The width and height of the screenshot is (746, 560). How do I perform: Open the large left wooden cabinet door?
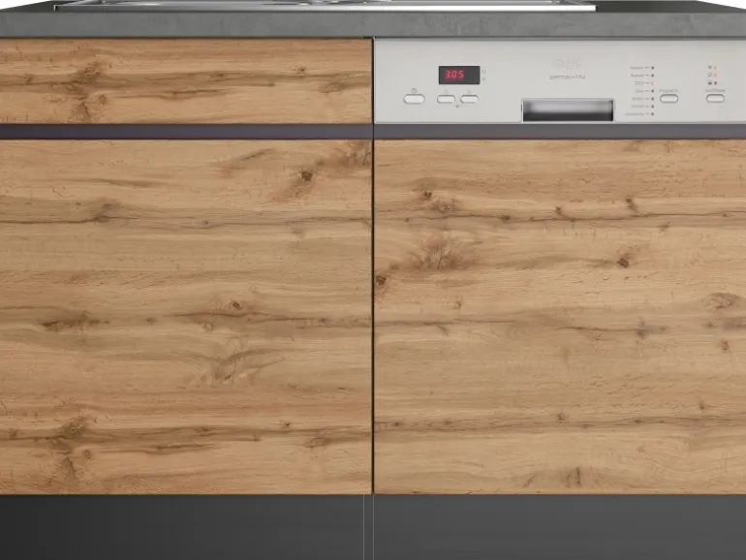coord(185,316)
